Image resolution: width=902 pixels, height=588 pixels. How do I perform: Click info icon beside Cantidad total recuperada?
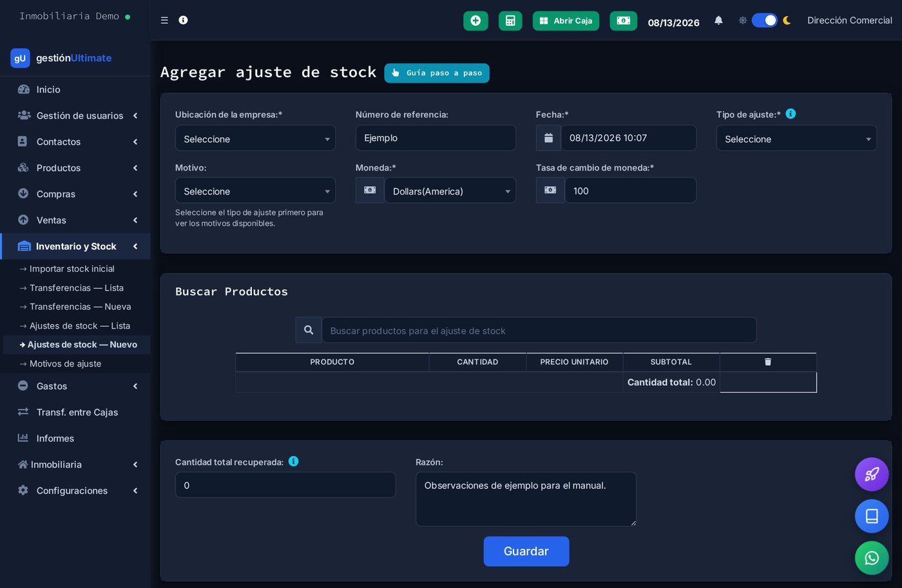293,461
